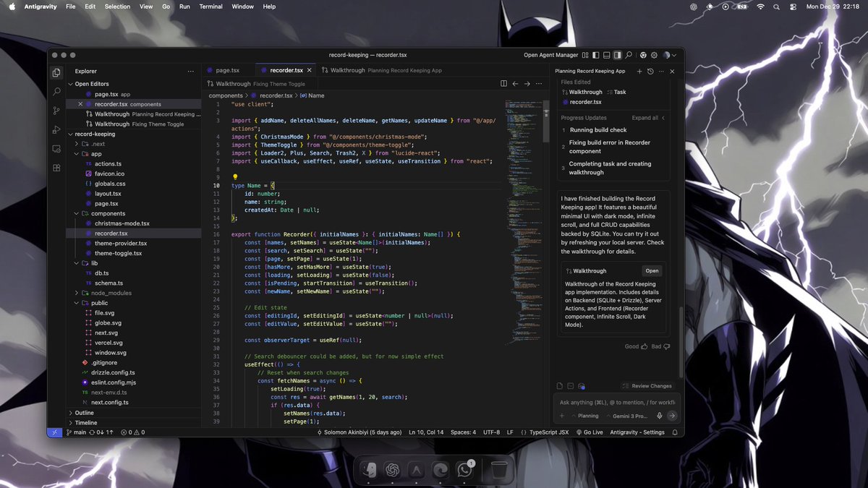Open Extensions view in activity bar
The height and width of the screenshot is (488, 868).
point(56,168)
